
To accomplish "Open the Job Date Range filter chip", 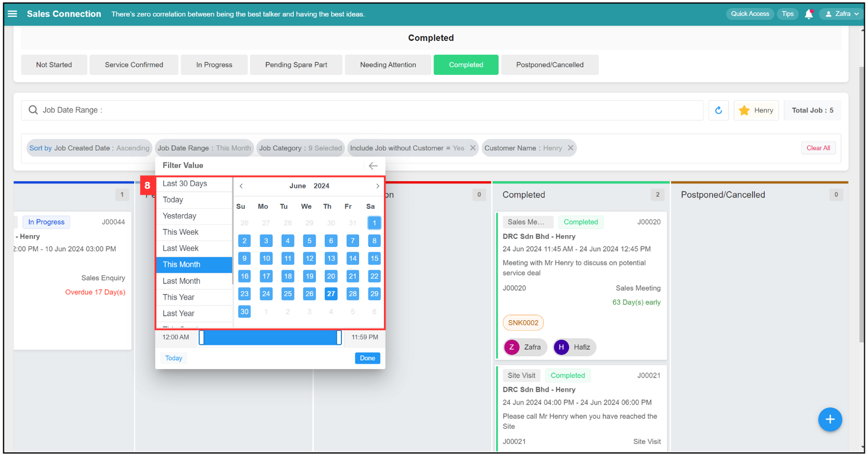I will pyautogui.click(x=204, y=148).
